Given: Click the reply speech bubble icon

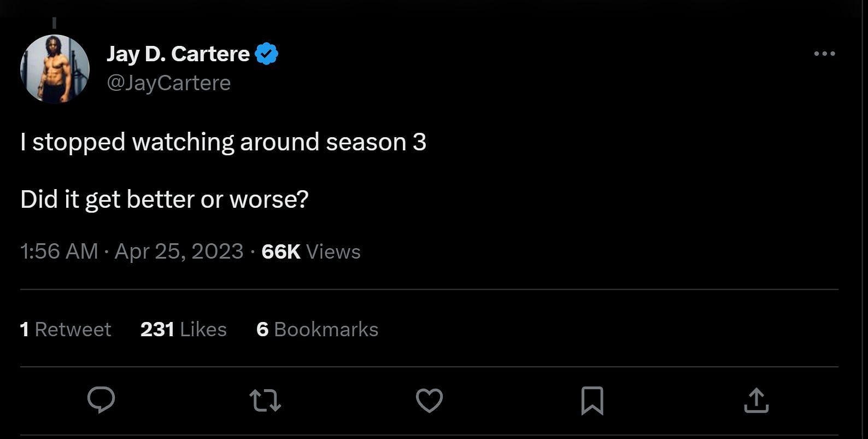Looking at the screenshot, I should coord(101,400).
